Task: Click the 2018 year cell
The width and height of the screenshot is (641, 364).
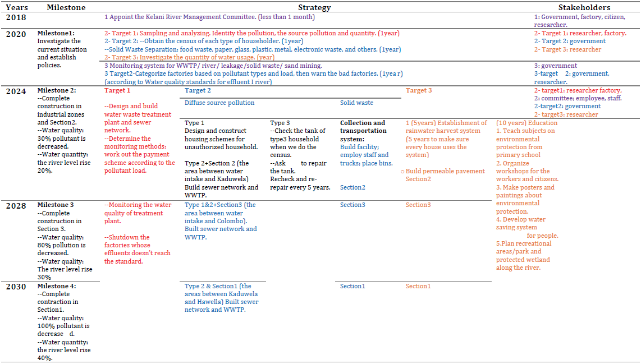Action: pos(16,17)
